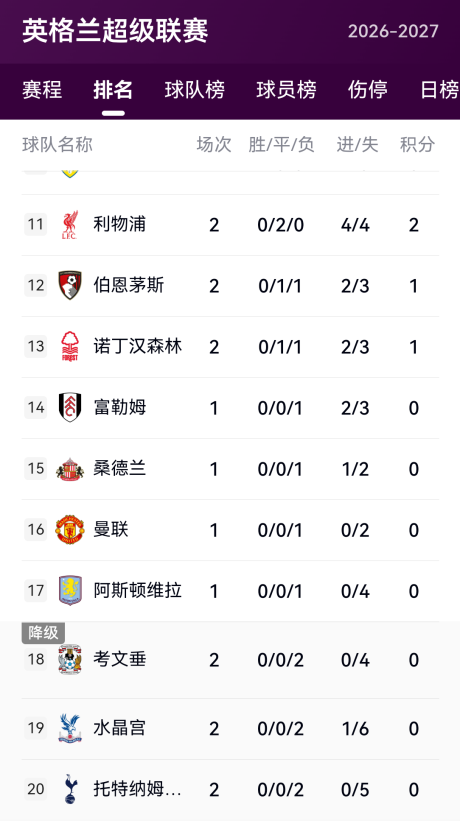Open the 球队榜 tab
Viewport: 460px width, 821px height.
pyautogui.click(x=195, y=90)
